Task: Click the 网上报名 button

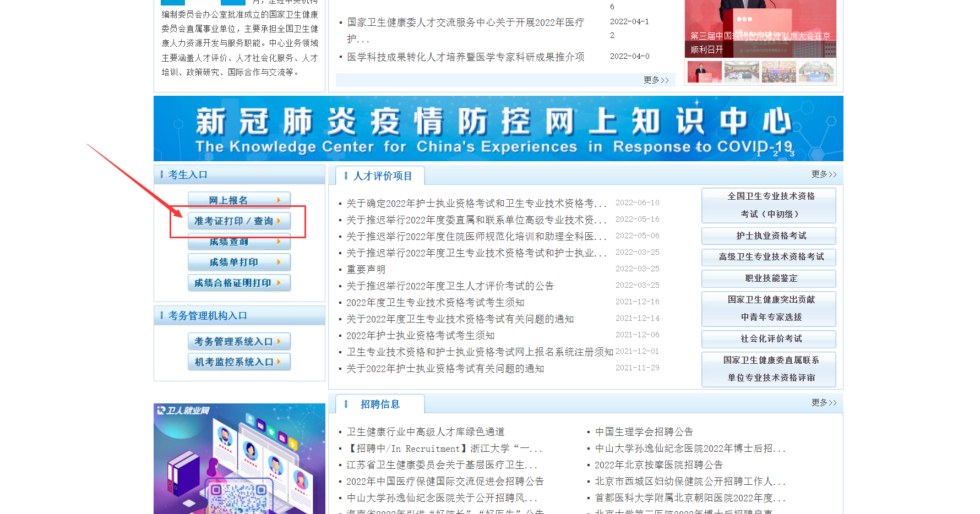Action: [238, 200]
